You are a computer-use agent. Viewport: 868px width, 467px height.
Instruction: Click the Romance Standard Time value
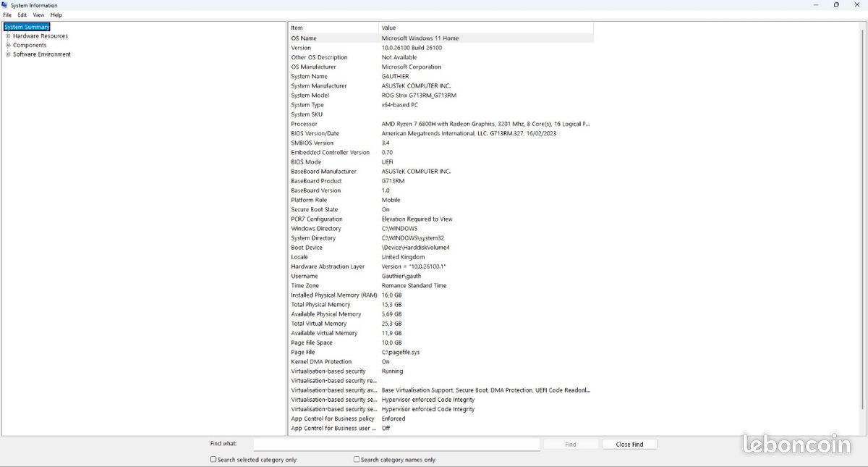(x=414, y=285)
